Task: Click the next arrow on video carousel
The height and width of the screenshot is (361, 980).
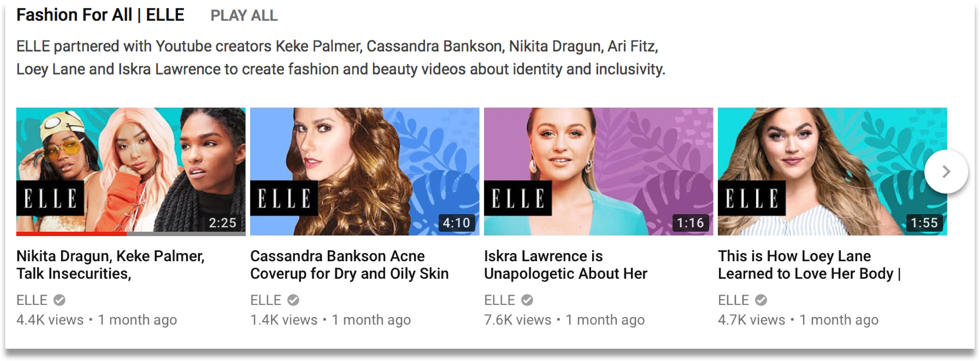Action: coord(945,171)
